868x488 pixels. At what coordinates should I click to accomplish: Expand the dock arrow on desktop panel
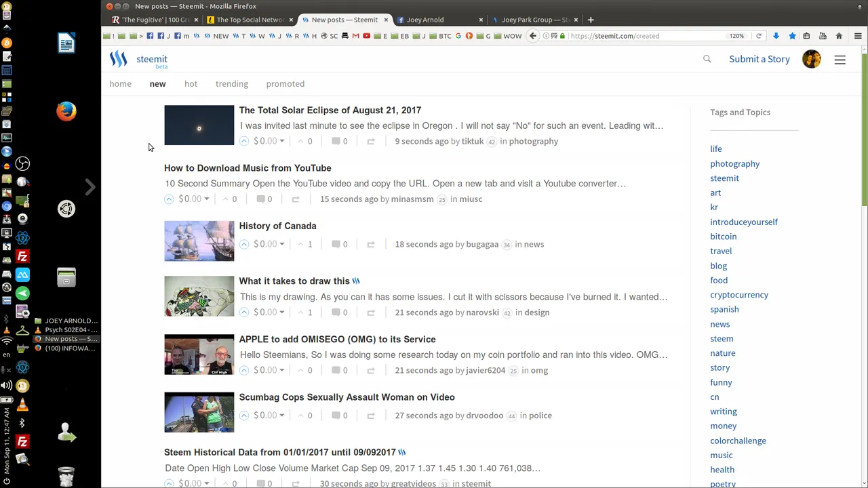90,187
